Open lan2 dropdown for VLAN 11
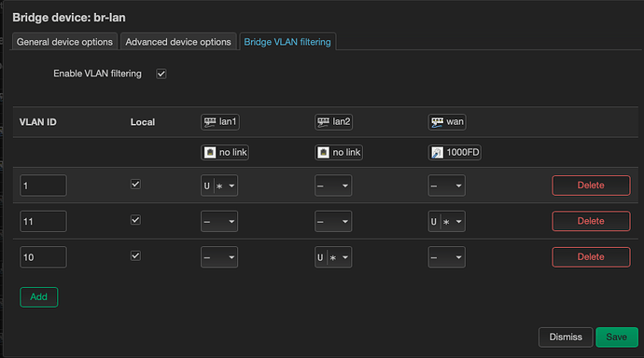 333,222
